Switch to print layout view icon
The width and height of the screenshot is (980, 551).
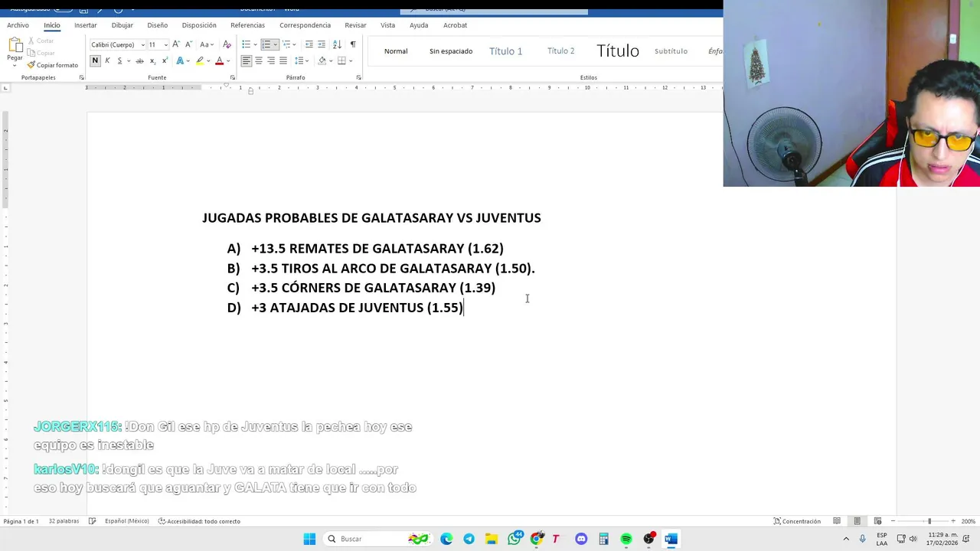tap(857, 521)
